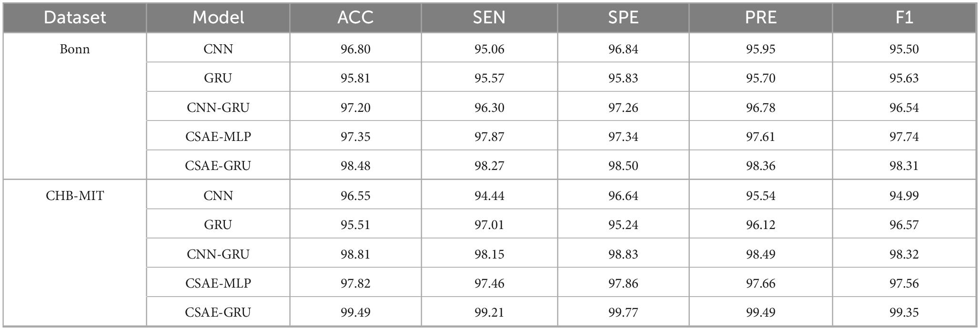
Task: Click the PRE column header
Action: pos(761,18)
